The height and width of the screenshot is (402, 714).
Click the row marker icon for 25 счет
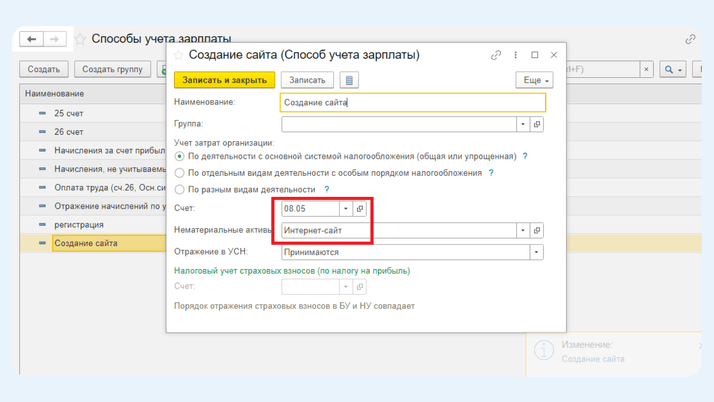pyautogui.click(x=42, y=113)
